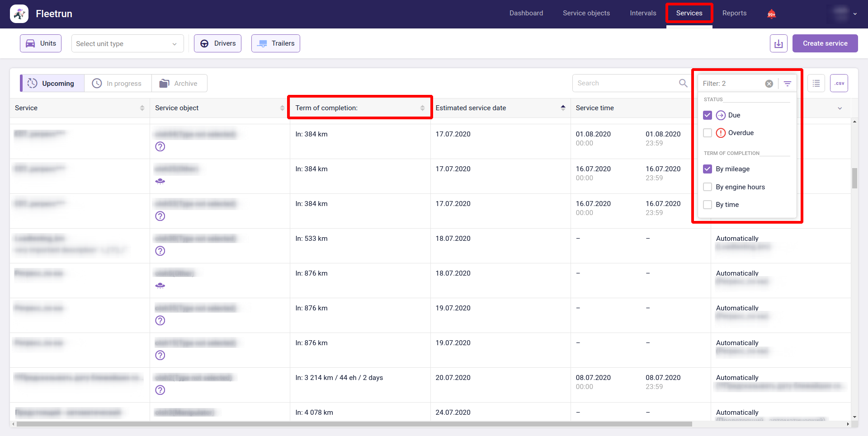This screenshot has width=868, height=436.
Task: Uncheck the Due status checkbox
Action: (x=708, y=115)
